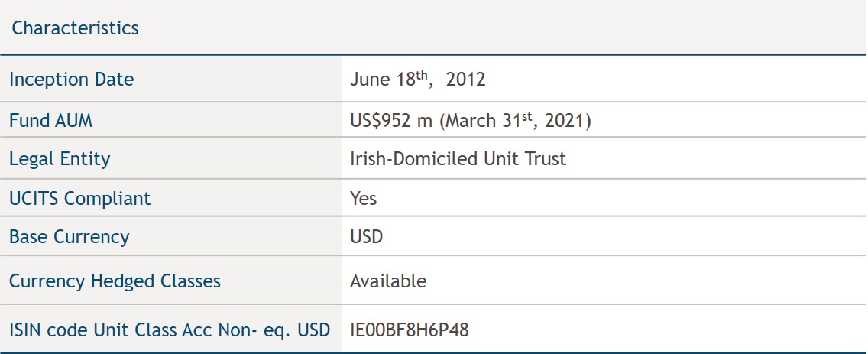Select the Currency Hedged Classes label
Image resolution: width=868 pixels, height=354 pixels.
[x=115, y=281]
